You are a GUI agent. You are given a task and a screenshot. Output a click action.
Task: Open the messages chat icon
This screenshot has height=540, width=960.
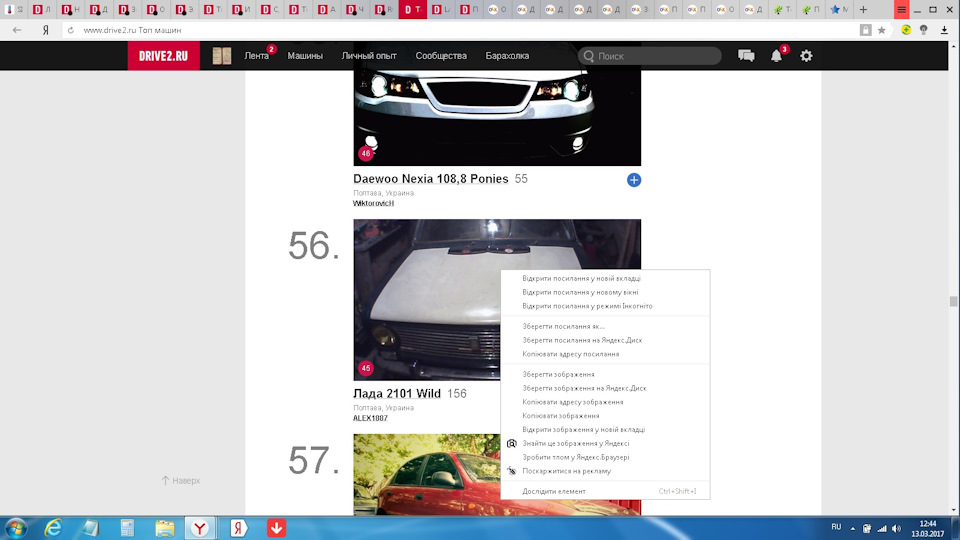(746, 56)
